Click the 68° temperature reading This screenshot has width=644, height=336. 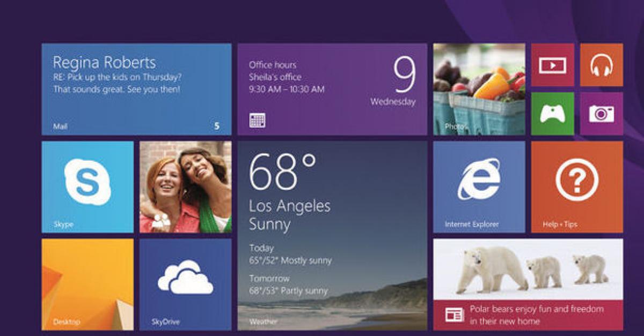[x=283, y=173]
